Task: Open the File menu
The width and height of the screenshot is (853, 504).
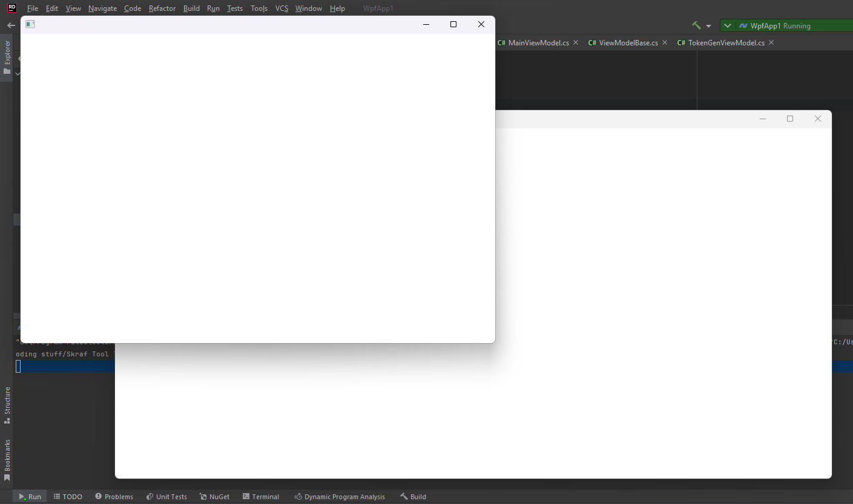Action: 33,8
